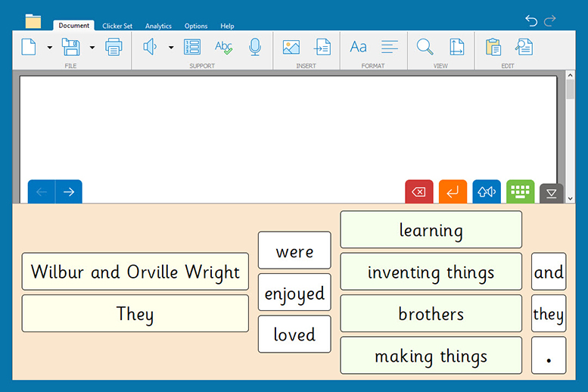Expand the Save dropdown arrow
Screen dimensions: 588x392
coord(92,48)
